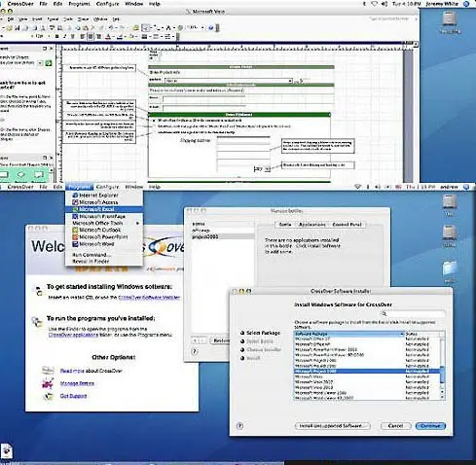Sort by the Software Package column header

coord(348,334)
